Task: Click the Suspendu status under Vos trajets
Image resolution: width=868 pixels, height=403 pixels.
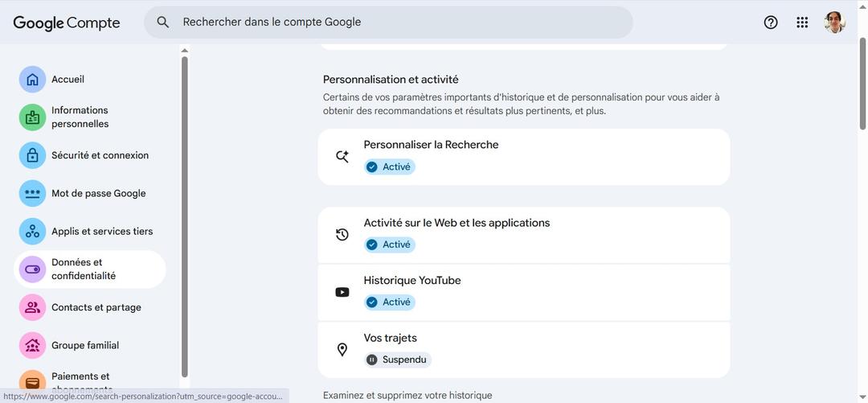Action: coord(398,360)
